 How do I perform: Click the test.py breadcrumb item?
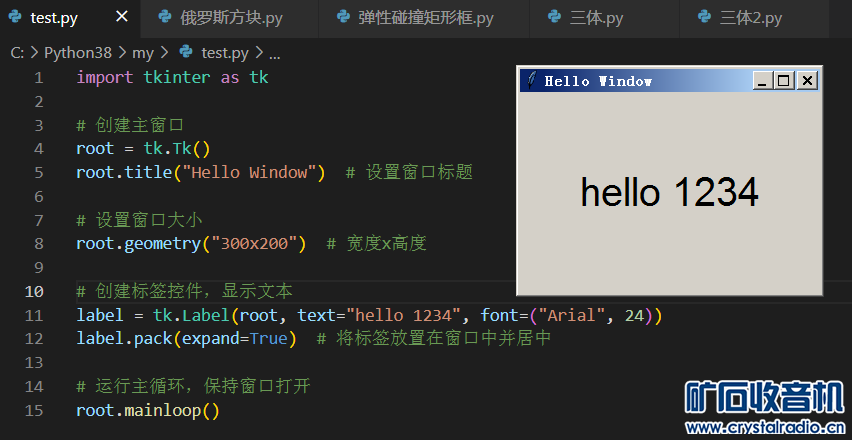pos(224,53)
